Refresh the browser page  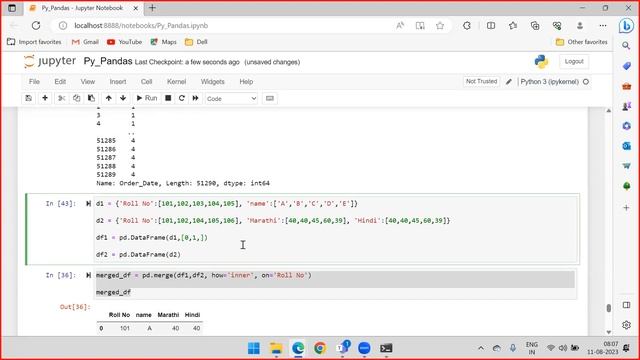pos(36,26)
